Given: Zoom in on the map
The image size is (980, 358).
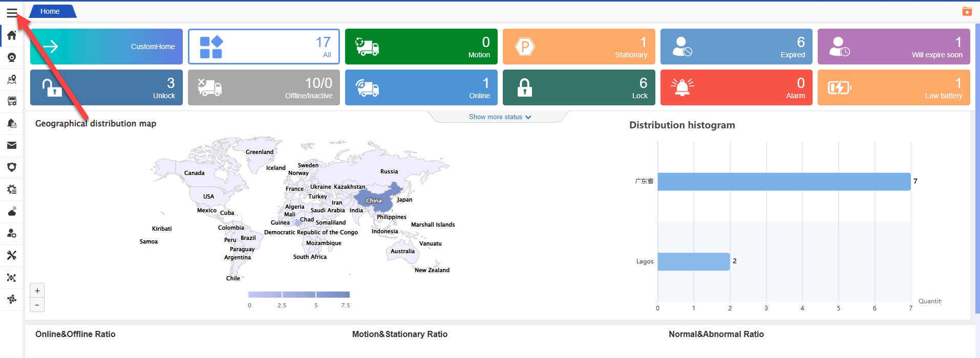Looking at the screenshot, I should click(x=37, y=290).
